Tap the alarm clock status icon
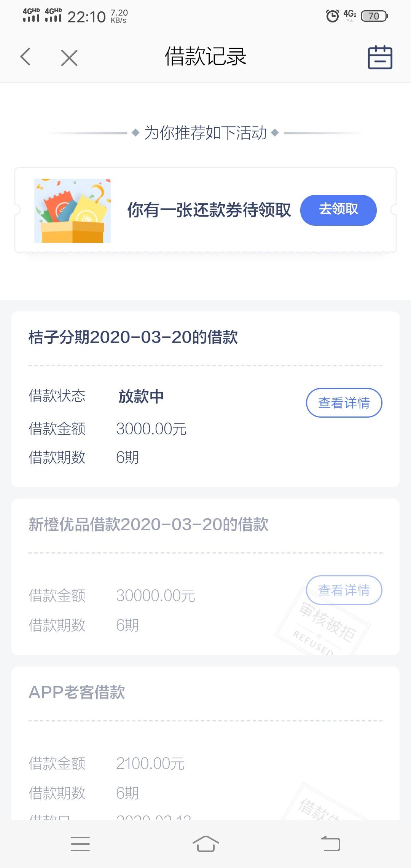411x868 pixels. [x=332, y=16]
